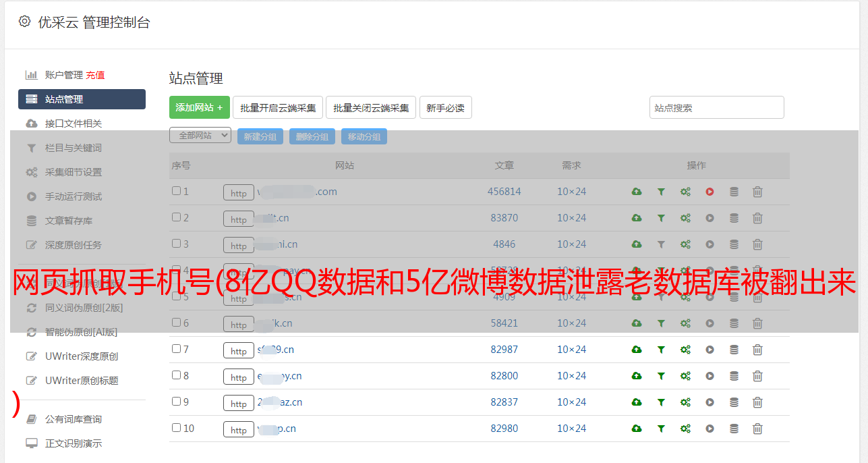Click the filter icon in row 82980
This screenshot has width=868, height=463.
[661, 429]
